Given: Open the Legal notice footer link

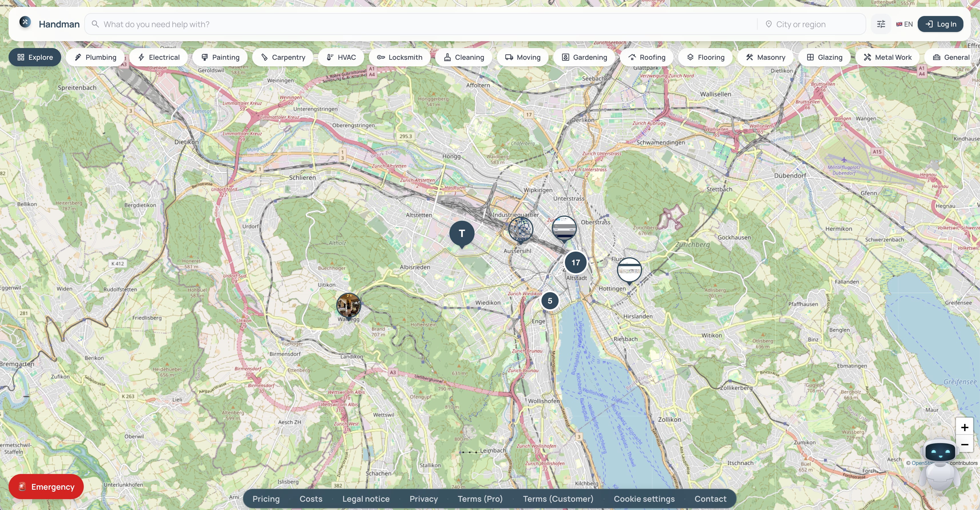Looking at the screenshot, I should click(366, 499).
